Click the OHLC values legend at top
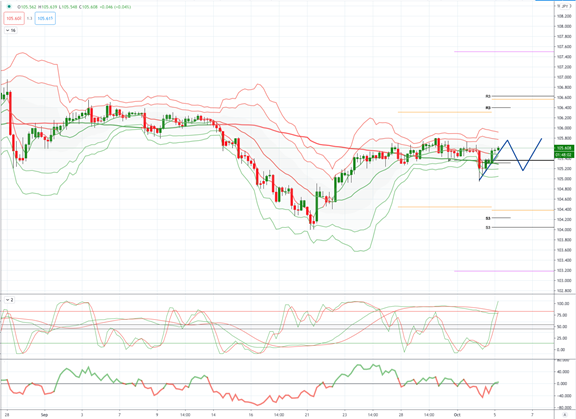The height and width of the screenshot is (419, 576). click(x=74, y=7)
